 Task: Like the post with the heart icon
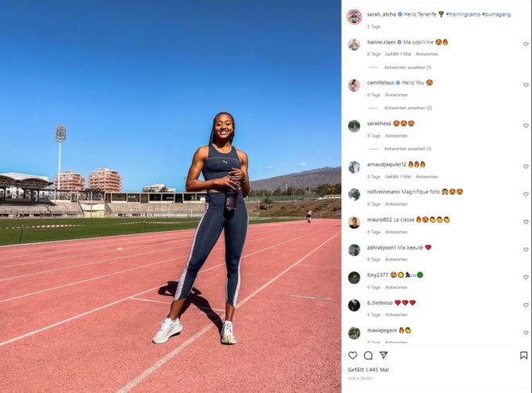click(353, 355)
